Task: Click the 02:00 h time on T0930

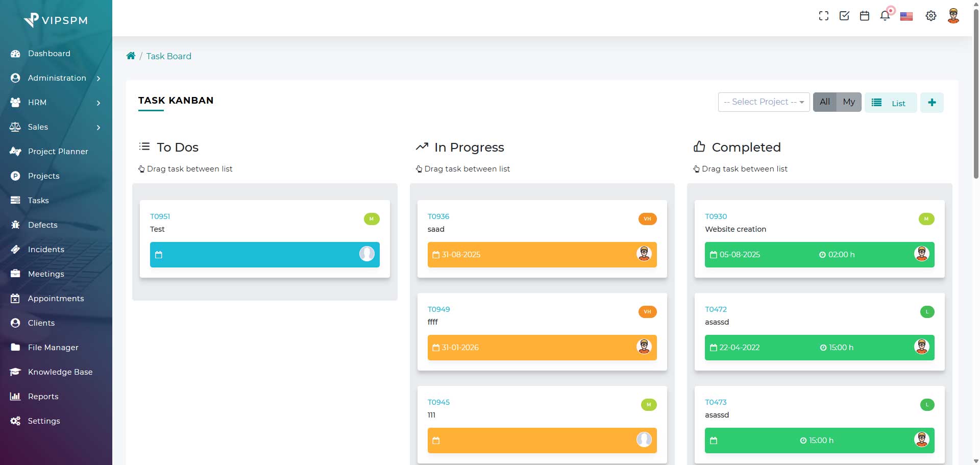Action: (837, 255)
